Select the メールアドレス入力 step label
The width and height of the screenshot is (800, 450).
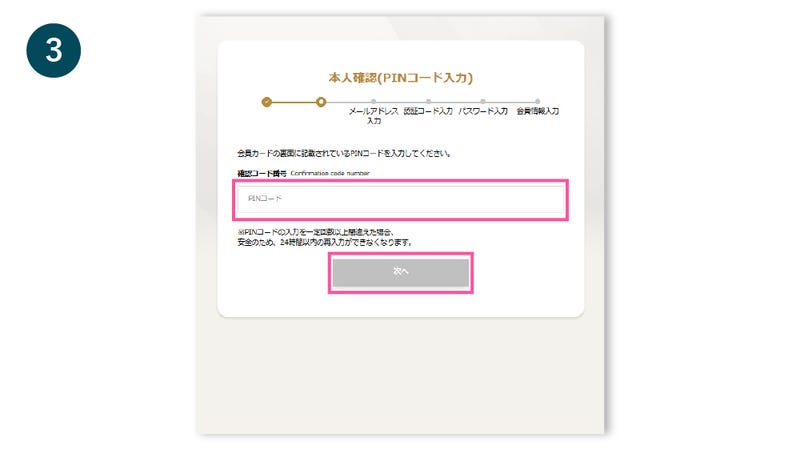point(373,116)
